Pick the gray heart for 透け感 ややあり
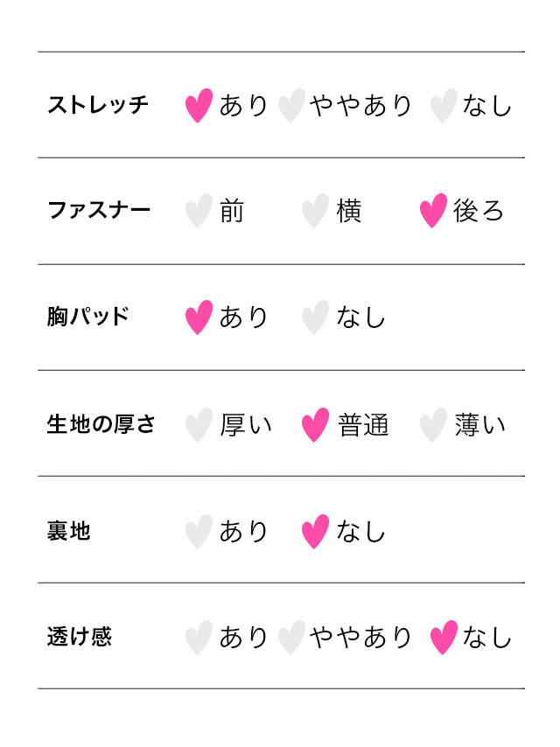The height and width of the screenshot is (747, 560). (291, 637)
